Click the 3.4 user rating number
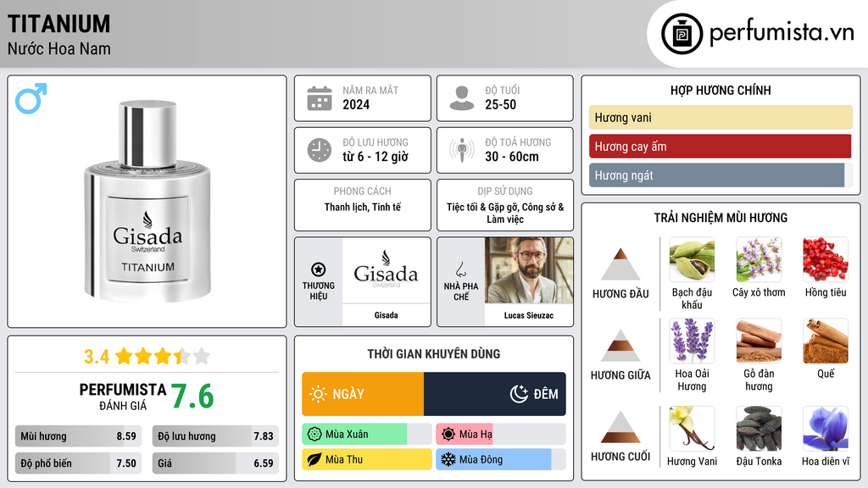The width and height of the screenshot is (868, 488). click(97, 357)
